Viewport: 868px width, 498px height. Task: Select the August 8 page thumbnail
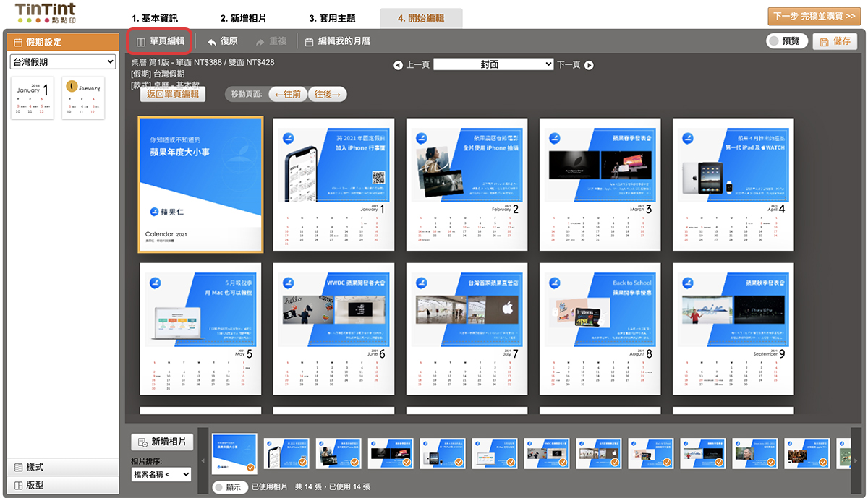[600, 329]
